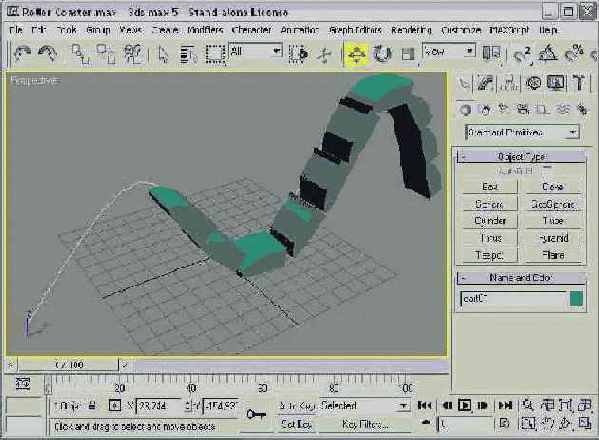Viewport: 599px width, 440px height.
Task: Toggle the Percent Snap icon
Action: 574,53
